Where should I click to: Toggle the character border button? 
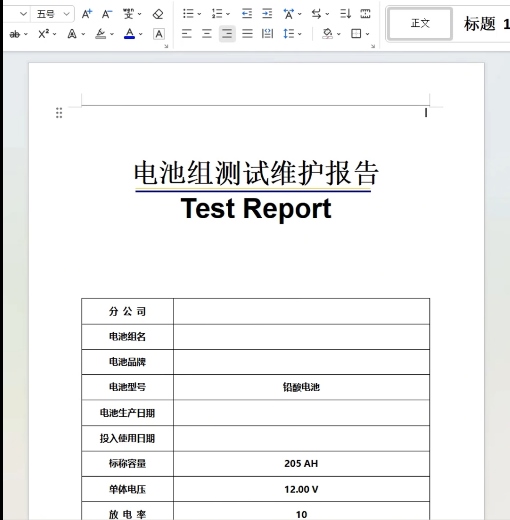[159, 34]
